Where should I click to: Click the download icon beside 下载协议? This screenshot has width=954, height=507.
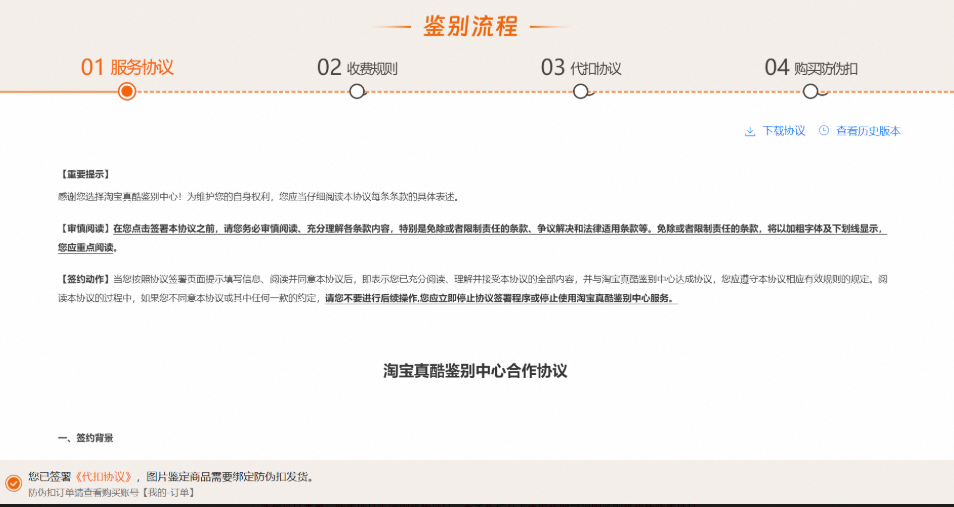(x=750, y=131)
